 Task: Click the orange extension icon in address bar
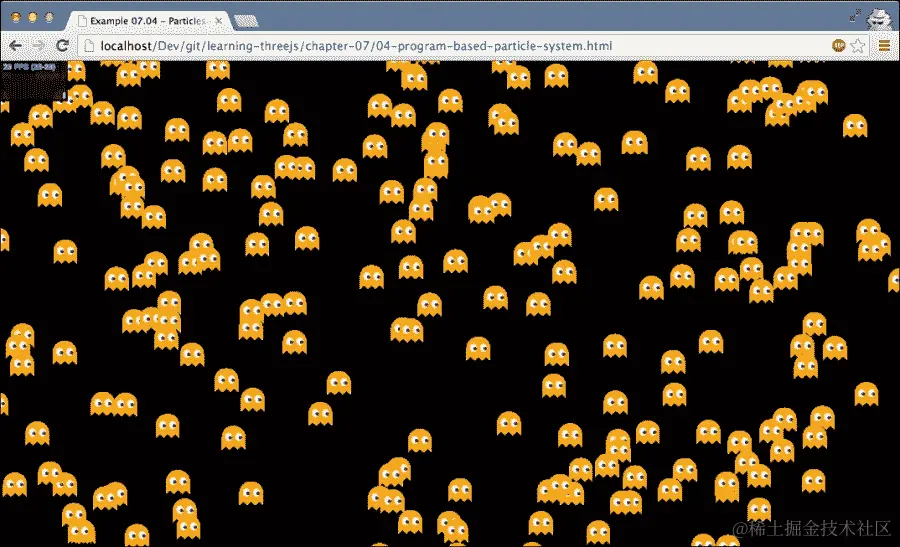click(x=839, y=45)
